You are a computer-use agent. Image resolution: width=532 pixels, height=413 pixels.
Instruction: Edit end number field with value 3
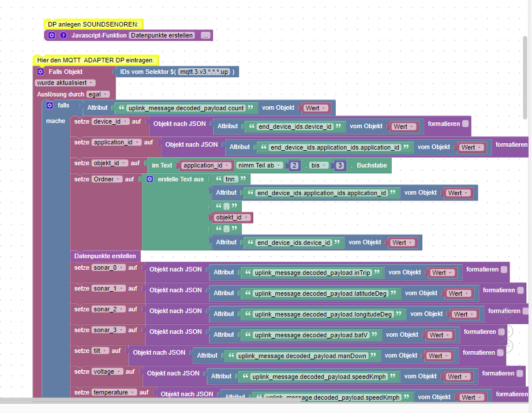pos(340,165)
